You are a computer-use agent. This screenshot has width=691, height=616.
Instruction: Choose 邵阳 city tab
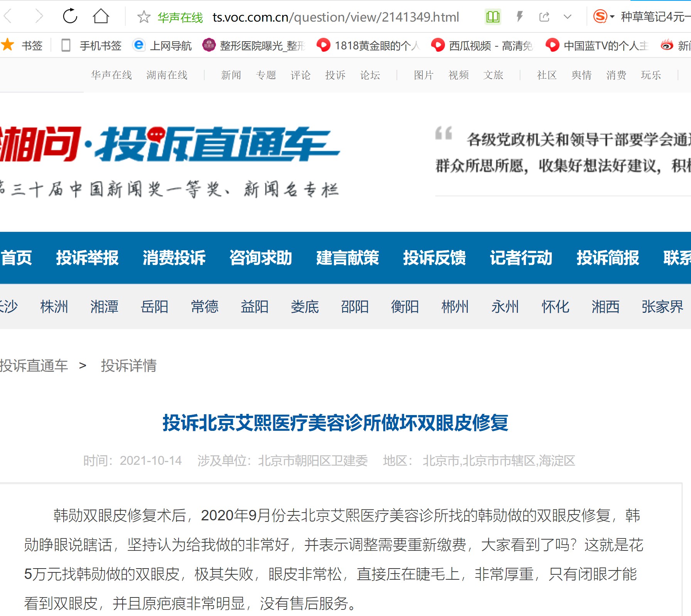point(355,307)
